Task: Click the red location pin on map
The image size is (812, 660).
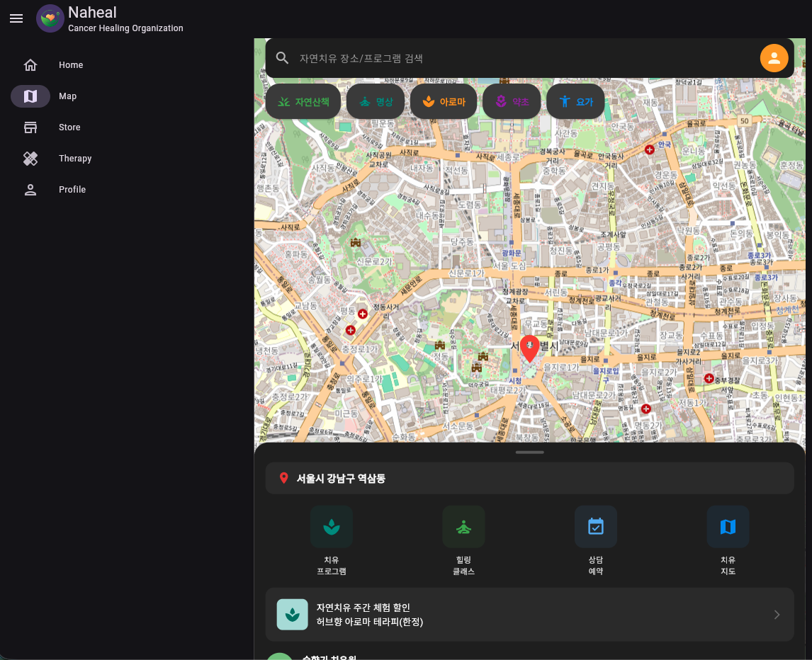Action: [x=529, y=348]
